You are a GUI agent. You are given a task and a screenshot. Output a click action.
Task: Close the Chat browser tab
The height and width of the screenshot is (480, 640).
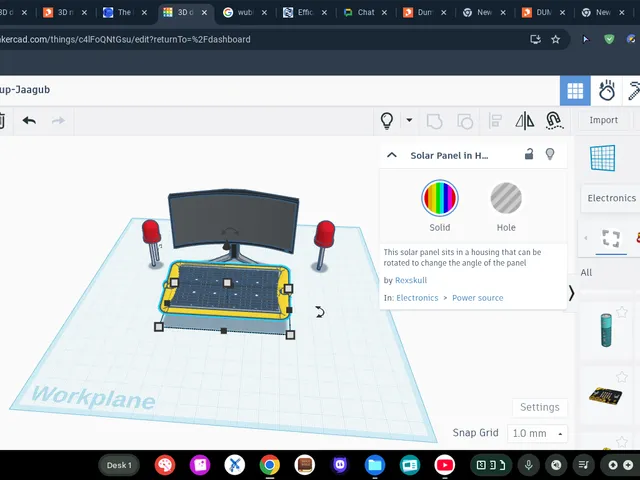[x=384, y=13]
